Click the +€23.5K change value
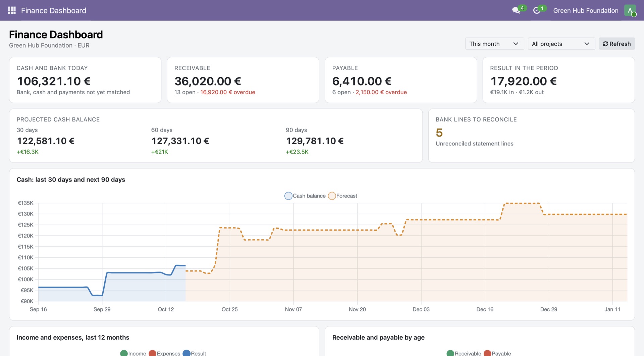Viewport: 644px width, 356px height. (297, 152)
